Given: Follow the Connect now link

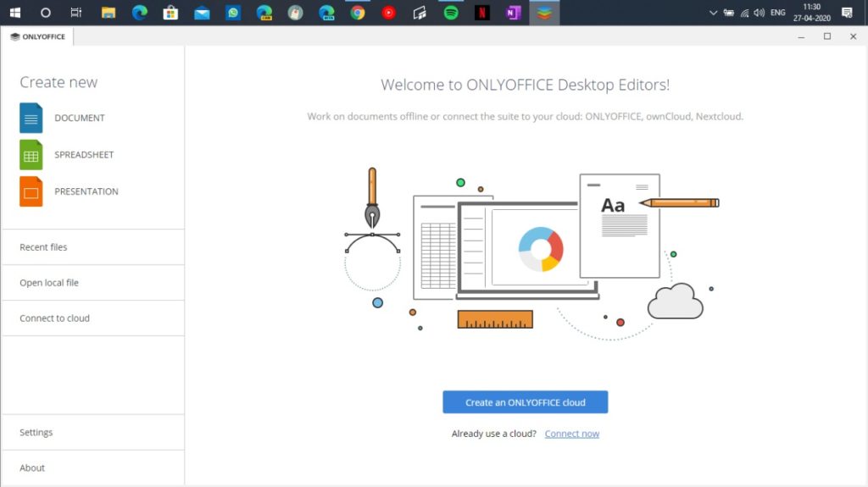Looking at the screenshot, I should (572, 434).
